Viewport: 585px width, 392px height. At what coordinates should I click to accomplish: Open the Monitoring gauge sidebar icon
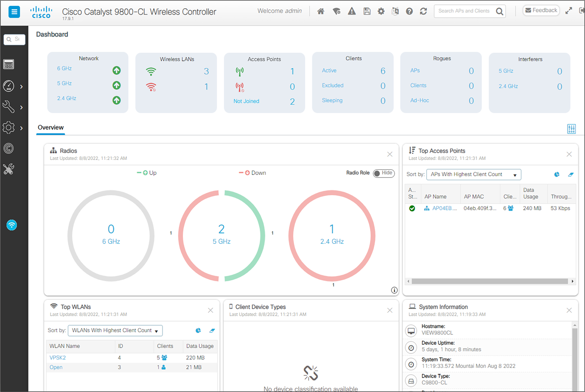point(9,86)
